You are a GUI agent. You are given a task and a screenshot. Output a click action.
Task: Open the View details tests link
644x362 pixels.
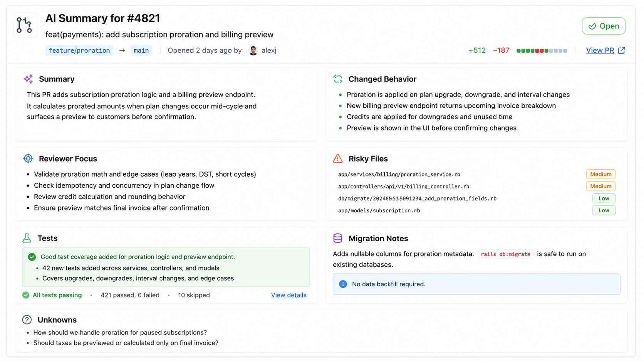tap(288, 295)
